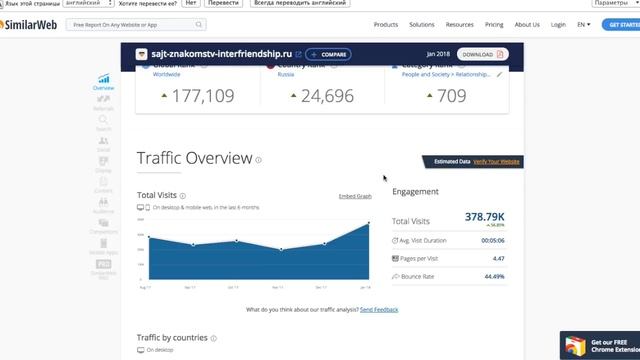Click the Get our FREE Chrome Extension banner text
This screenshot has width=640, height=360.
pos(615,346)
